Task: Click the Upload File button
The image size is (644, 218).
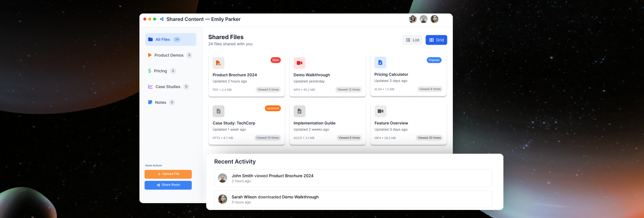Action: [168, 174]
